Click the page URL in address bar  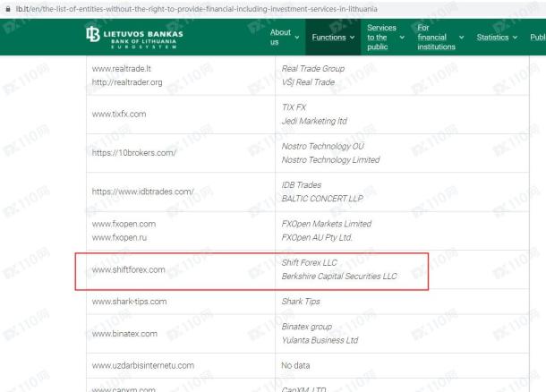pos(196,9)
